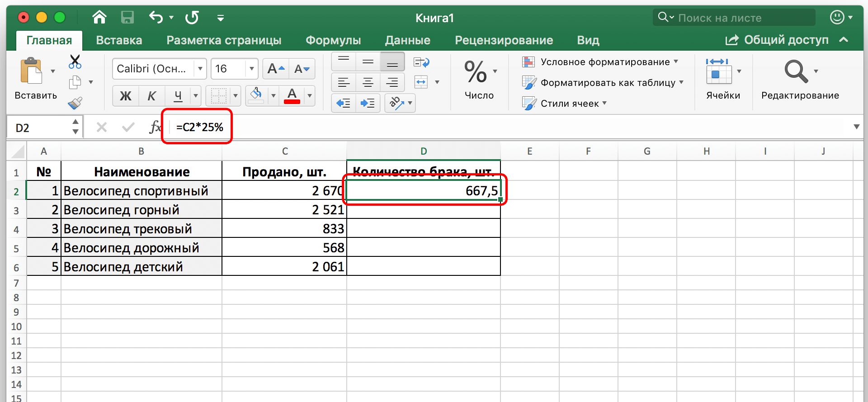
Task: Click the fx insert function icon
Action: [155, 128]
